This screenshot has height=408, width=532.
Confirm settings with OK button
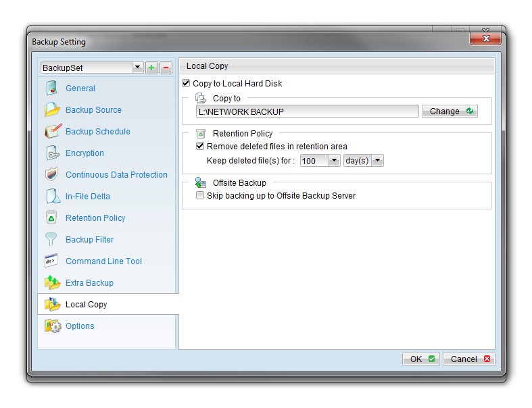(x=421, y=359)
